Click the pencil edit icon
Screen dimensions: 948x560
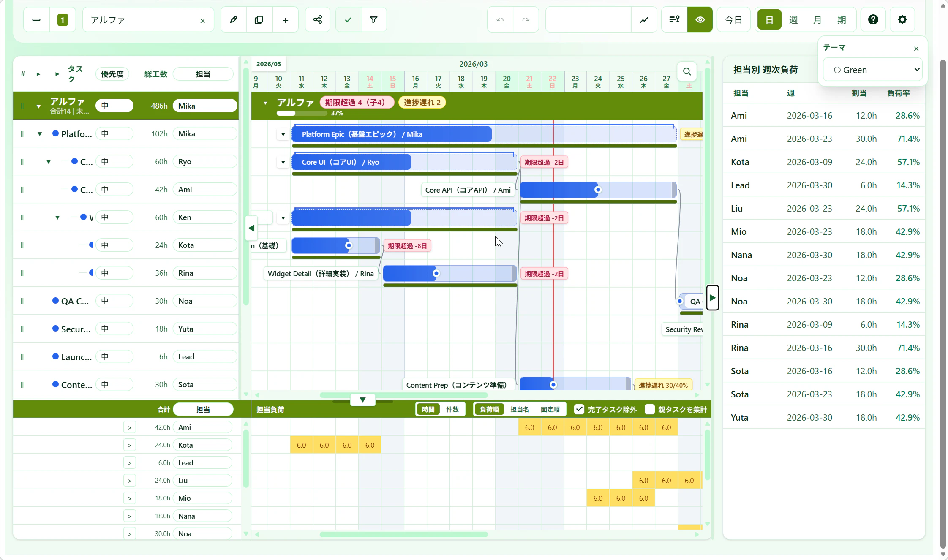tap(233, 19)
